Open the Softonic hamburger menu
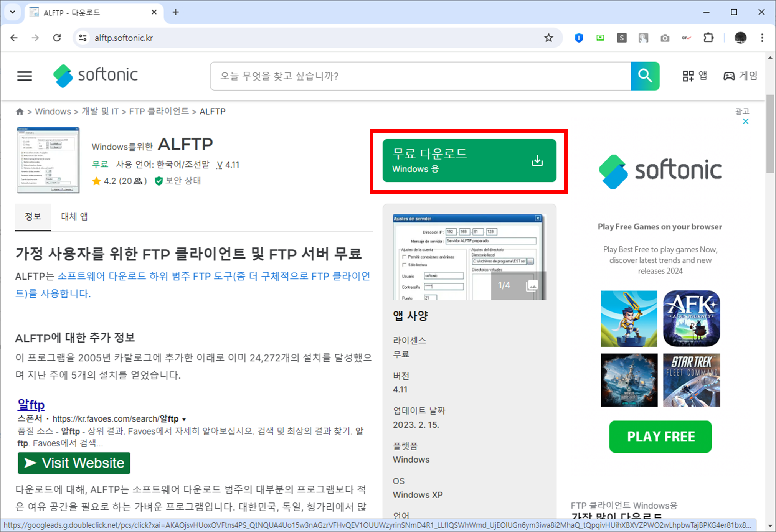 [24, 76]
